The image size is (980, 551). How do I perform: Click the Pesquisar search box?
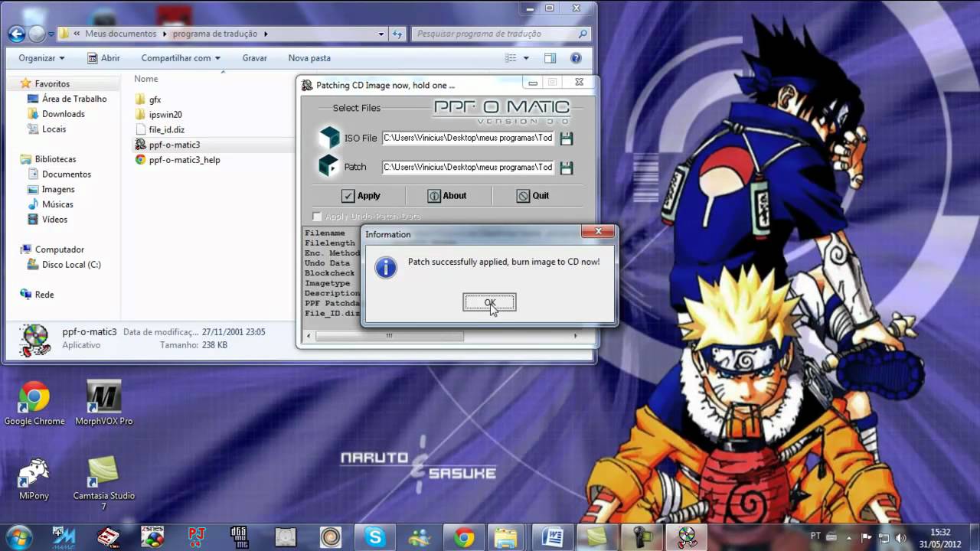point(501,34)
